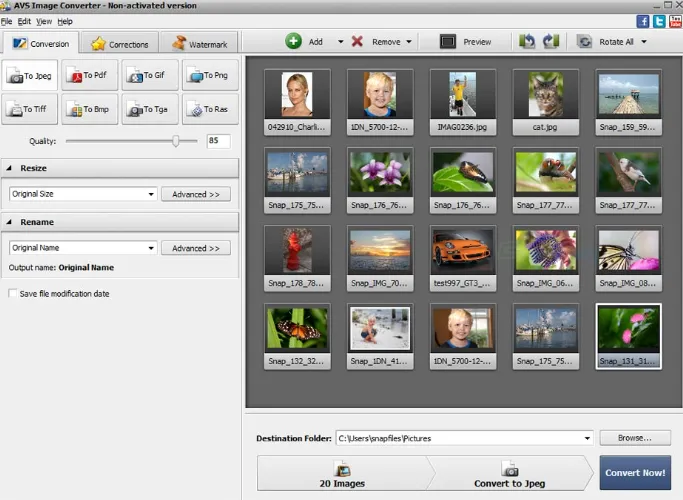Select the Snap_132_32 butterfly thumbnail

(297, 336)
